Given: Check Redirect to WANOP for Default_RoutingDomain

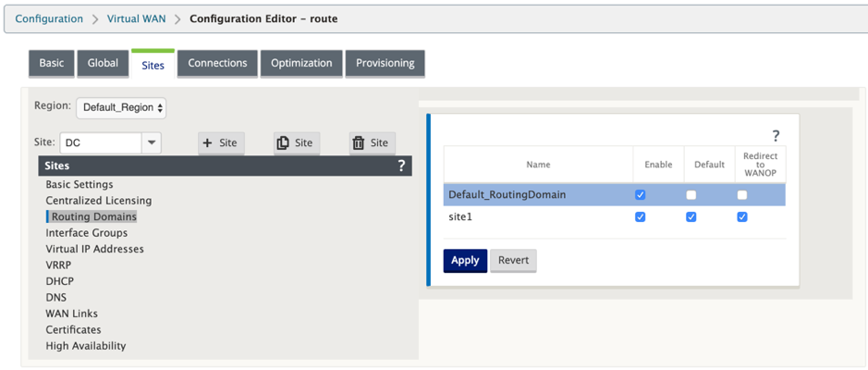Looking at the screenshot, I should [742, 195].
